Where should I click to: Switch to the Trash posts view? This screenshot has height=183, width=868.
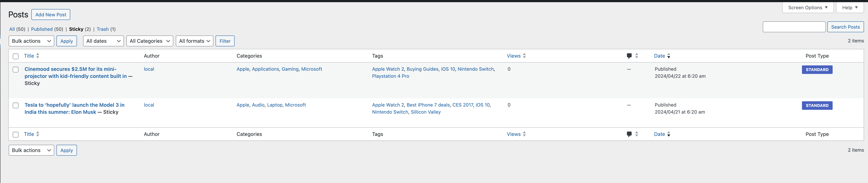click(x=103, y=29)
